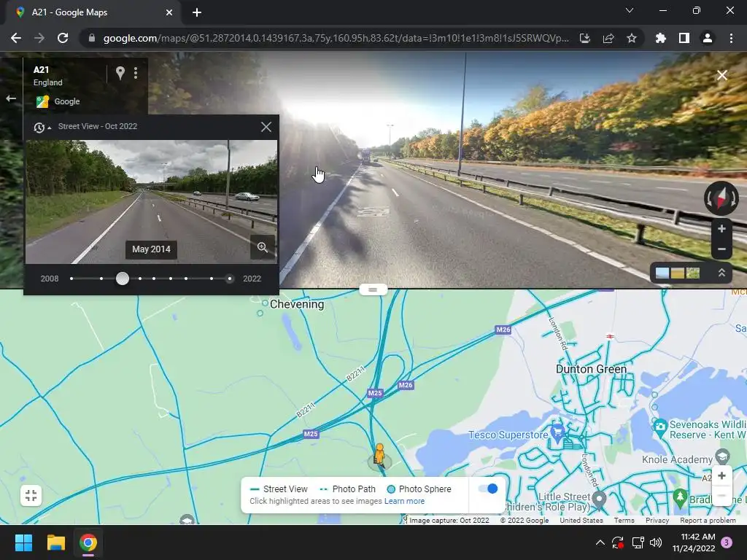This screenshot has height=560, width=747.
Task: Toggle the Street View layer switch
Action: coord(488,489)
